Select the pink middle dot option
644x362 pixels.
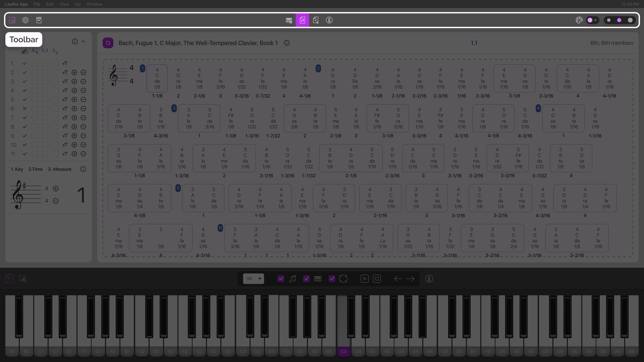619,20
